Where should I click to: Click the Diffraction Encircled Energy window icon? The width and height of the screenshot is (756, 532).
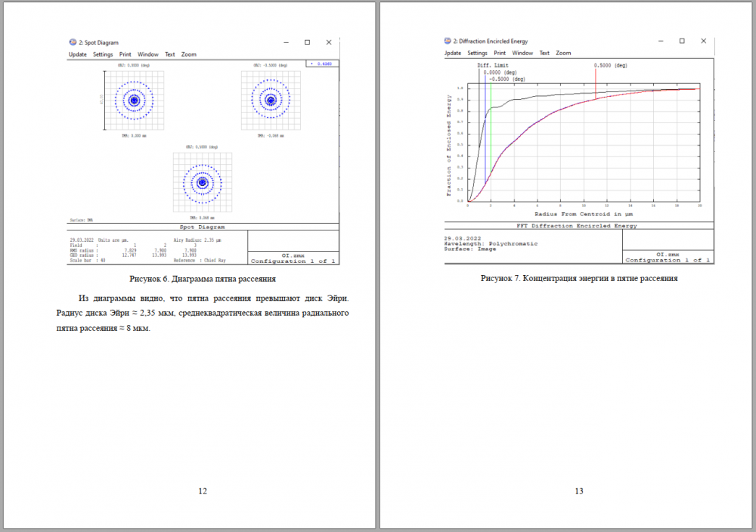(x=448, y=41)
